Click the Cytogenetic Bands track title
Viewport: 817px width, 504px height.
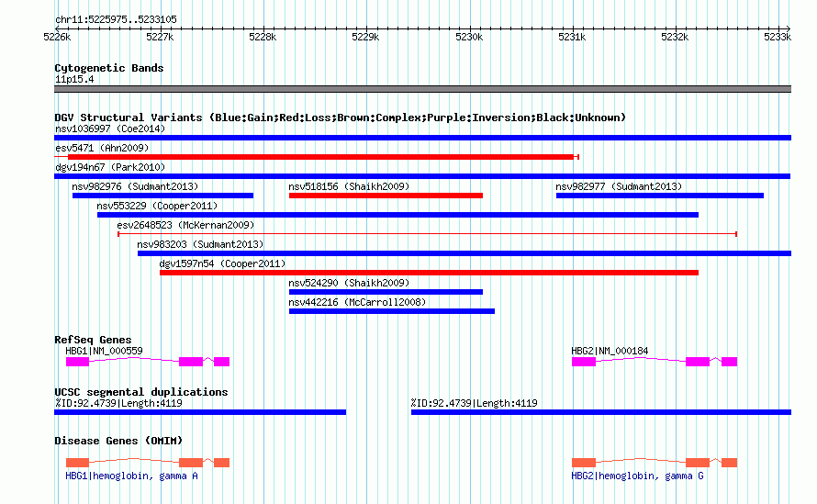point(109,68)
